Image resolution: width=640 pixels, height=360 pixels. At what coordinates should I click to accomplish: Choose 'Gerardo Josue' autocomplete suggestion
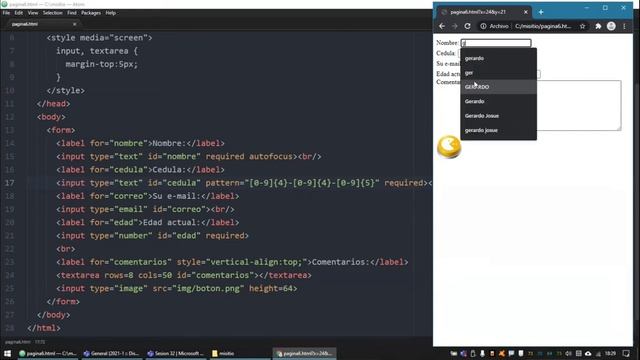point(498,116)
